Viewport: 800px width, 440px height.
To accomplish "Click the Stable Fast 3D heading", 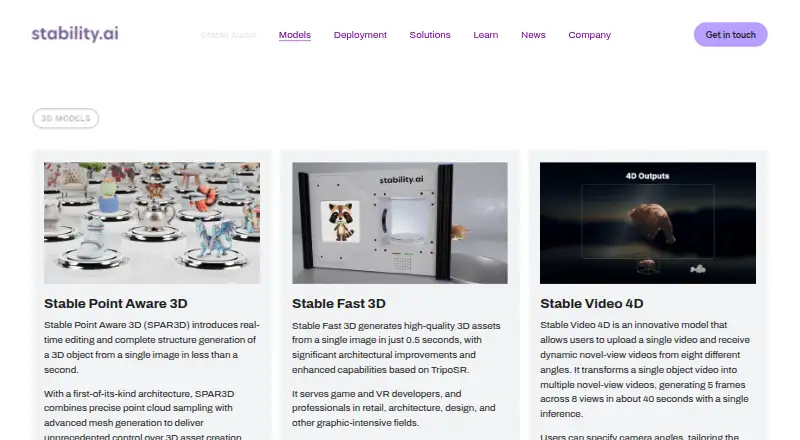I will (339, 304).
